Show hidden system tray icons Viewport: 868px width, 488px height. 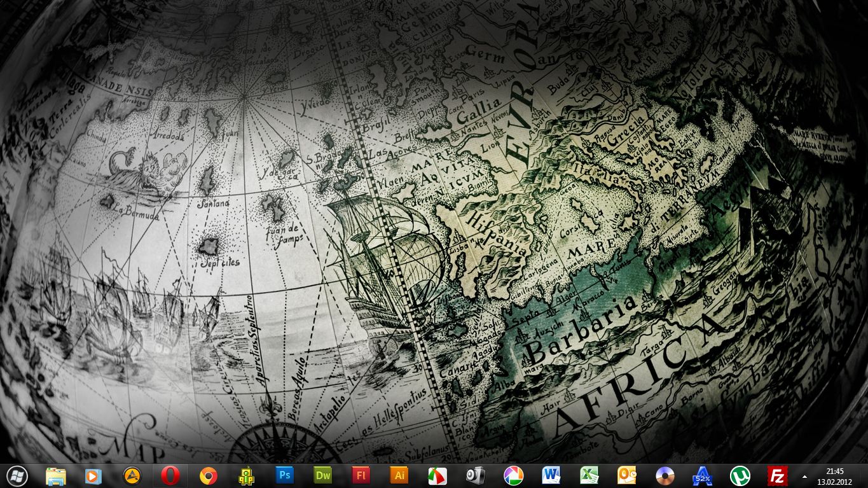(805, 476)
